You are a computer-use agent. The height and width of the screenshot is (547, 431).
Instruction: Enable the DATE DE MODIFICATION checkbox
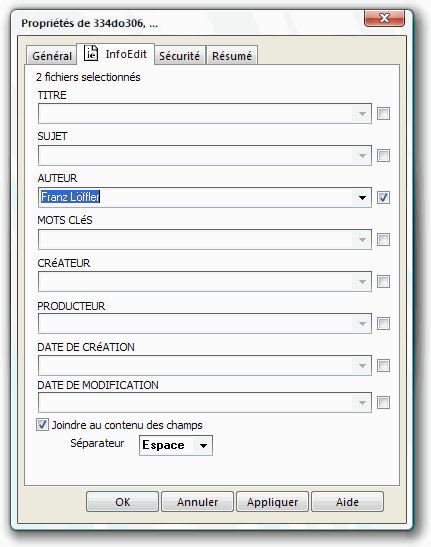pos(383,403)
